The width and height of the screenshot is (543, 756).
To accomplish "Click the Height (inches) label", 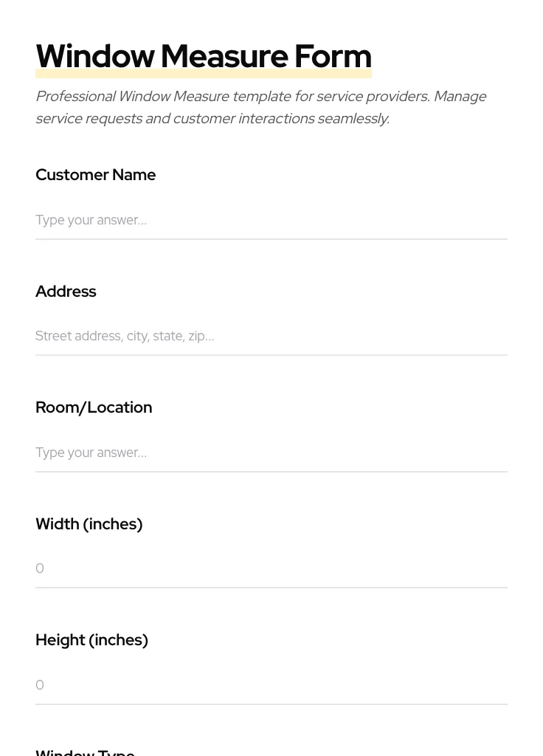I will (x=91, y=640).
